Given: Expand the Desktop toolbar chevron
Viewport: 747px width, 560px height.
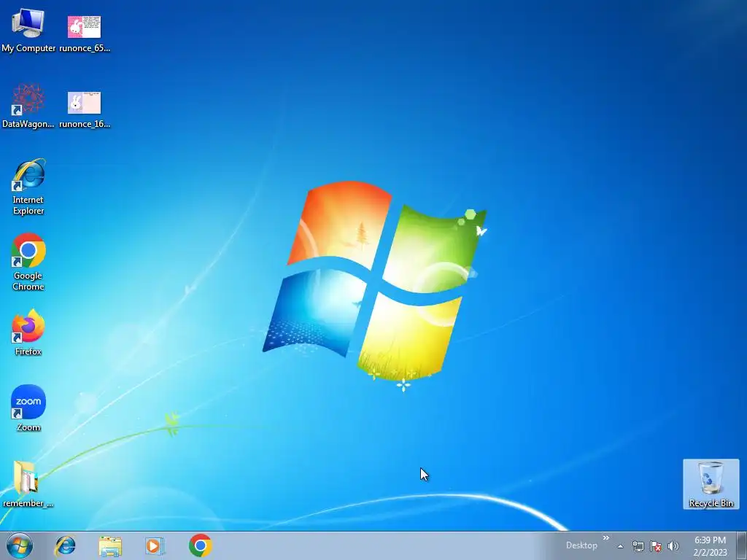Looking at the screenshot, I should point(606,538).
